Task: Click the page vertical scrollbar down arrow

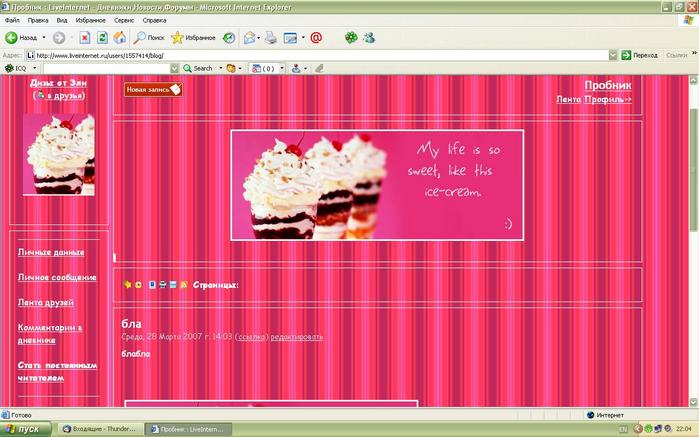Action: coord(693,402)
